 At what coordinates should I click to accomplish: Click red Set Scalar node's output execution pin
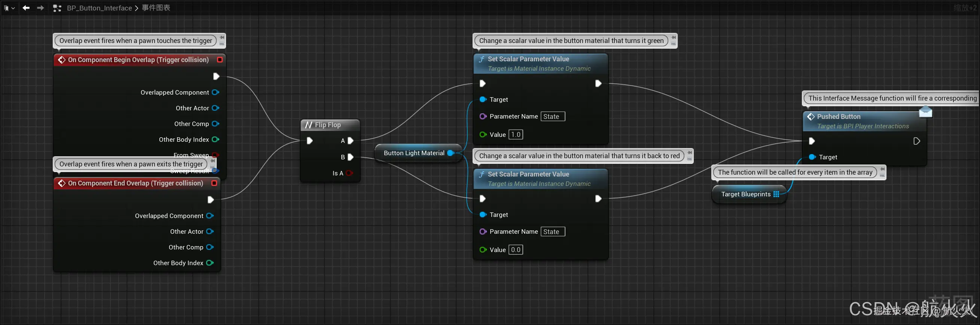(598, 199)
